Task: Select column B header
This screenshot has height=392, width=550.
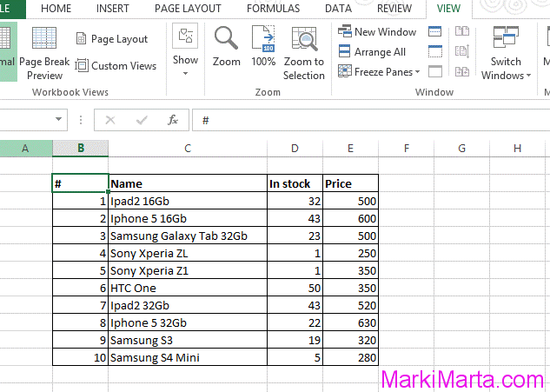Action: pyautogui.click(x=81, y=148)
